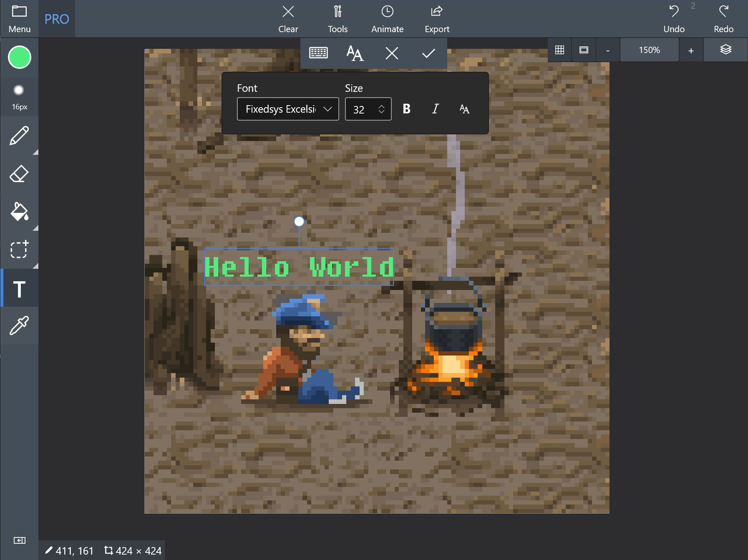Toggle Bold text formatting
This screenshot has width=748, height=560.
406,109
